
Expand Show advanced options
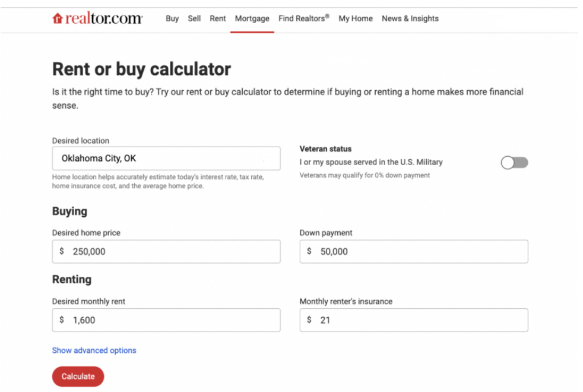94,350
